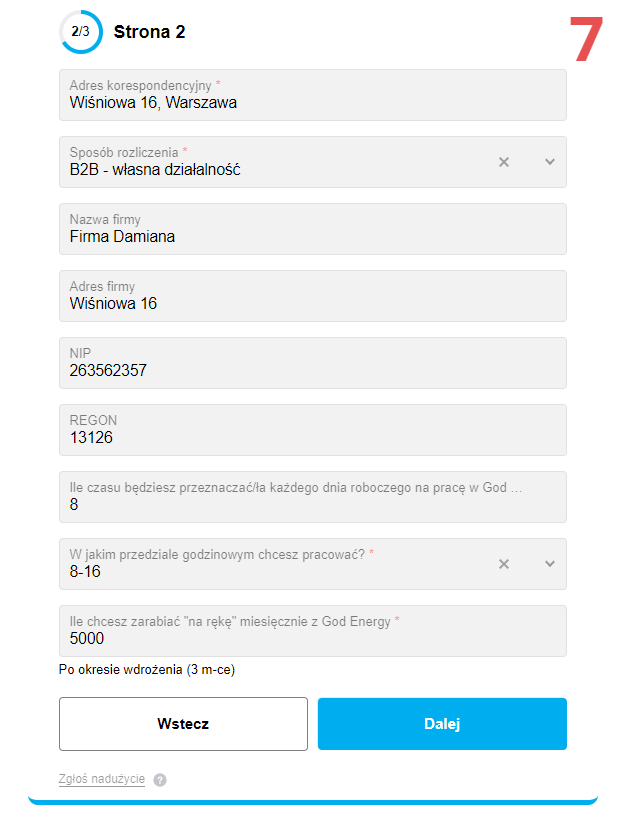Clear the selected 8-16 working hours
This screenshot has width=641, height=835.
pos(504,564)
